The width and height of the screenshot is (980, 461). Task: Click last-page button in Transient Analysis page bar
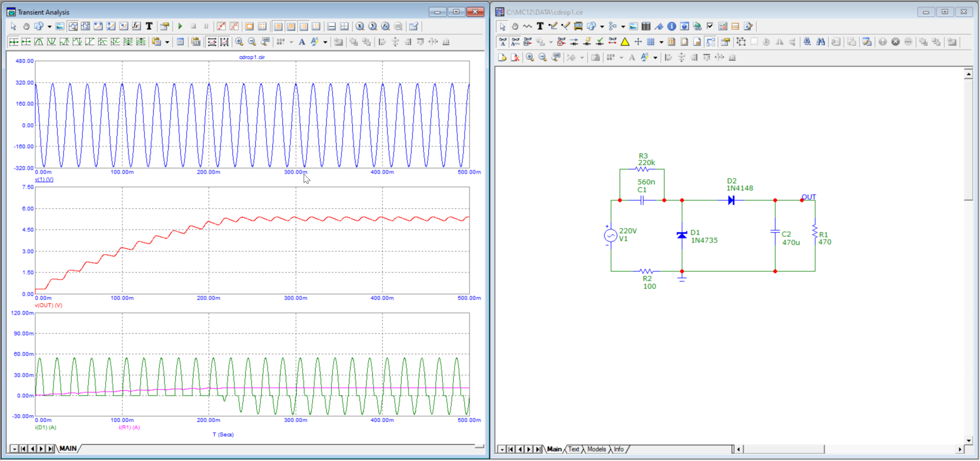pyautogui.click(x=50, y=449)
